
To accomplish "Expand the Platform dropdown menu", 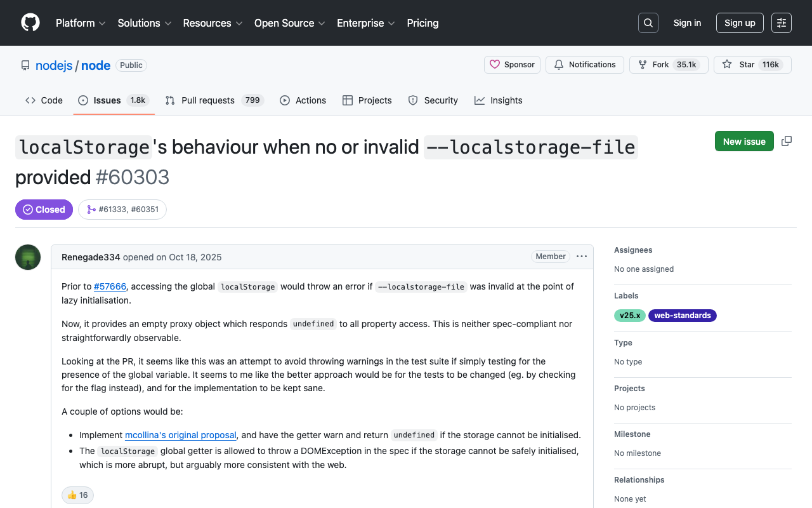I will click(x=81, y=23).
